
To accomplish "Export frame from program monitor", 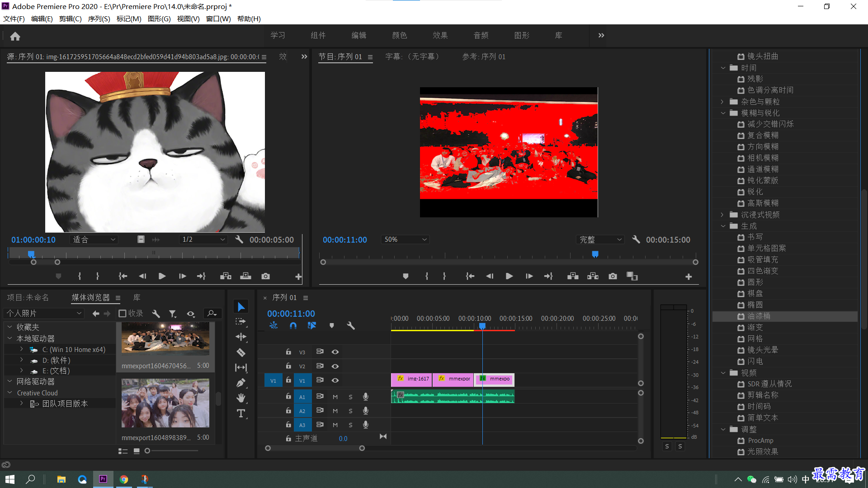I will [x=613, y=276].
